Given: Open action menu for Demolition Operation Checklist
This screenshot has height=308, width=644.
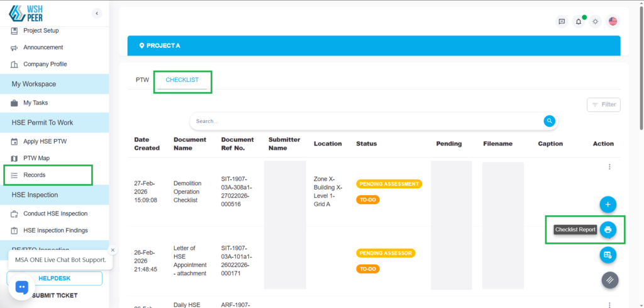Looking at the screenshot, I should (609, 167).
